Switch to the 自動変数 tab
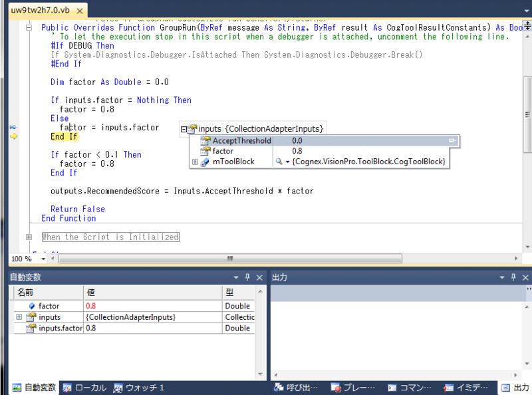532x395 pixels. point(34,388)
